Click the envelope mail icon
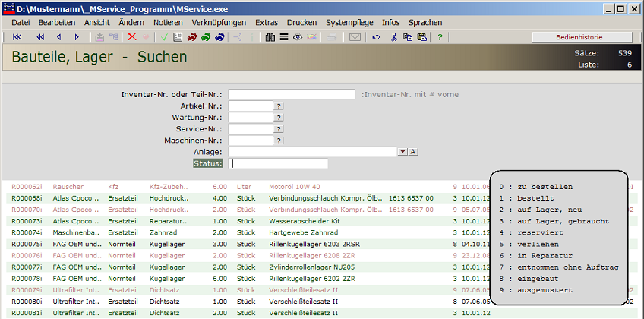 coord(354,37)
